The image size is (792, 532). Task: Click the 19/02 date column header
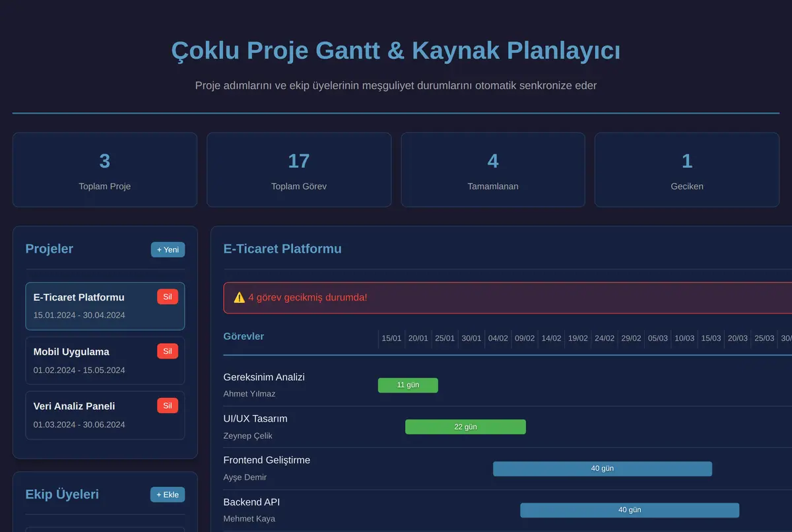click(x=578, y=339)
